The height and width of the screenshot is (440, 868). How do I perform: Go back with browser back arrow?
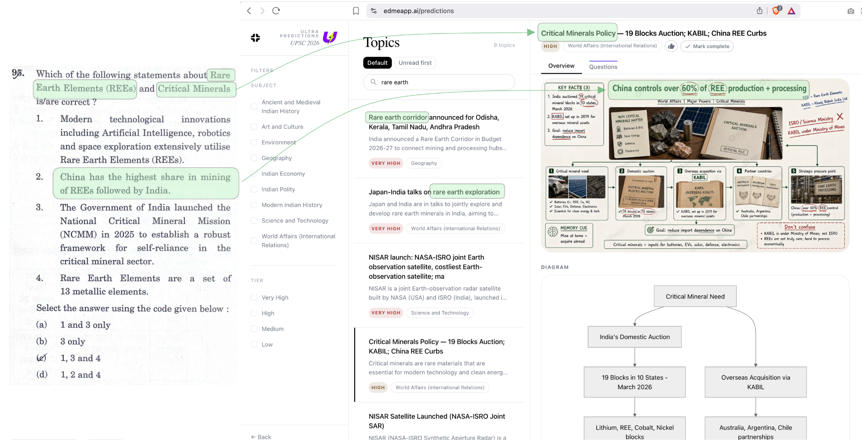click(x=249, y=11)
